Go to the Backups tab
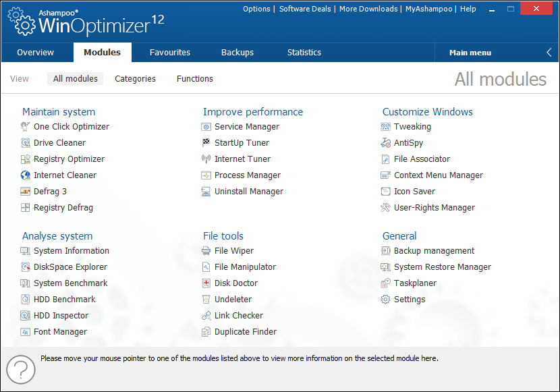Viewport: 560px width, 392px height. click(x=237, y=53)
